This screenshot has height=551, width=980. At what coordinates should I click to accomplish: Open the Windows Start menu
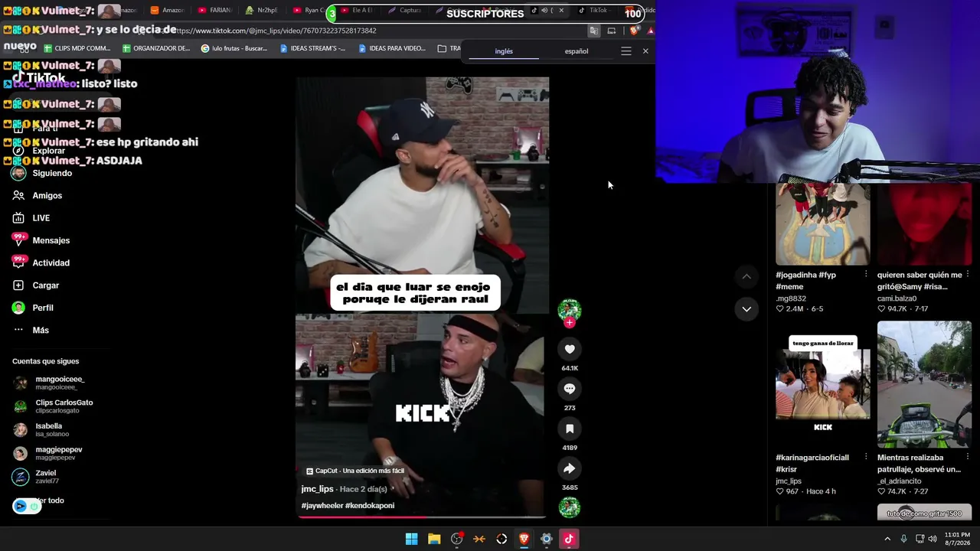pyautogui.click(x=411, y=539)
